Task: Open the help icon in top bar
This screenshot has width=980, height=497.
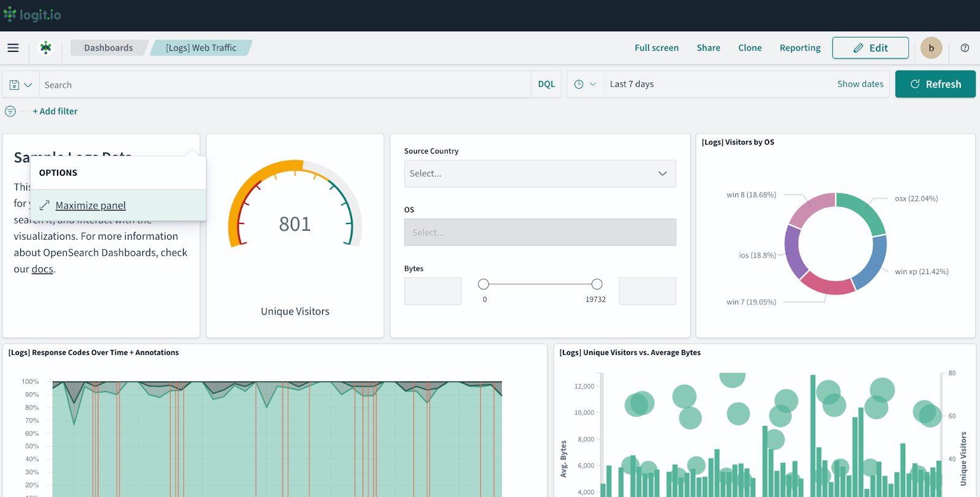Action: [965, 48]
